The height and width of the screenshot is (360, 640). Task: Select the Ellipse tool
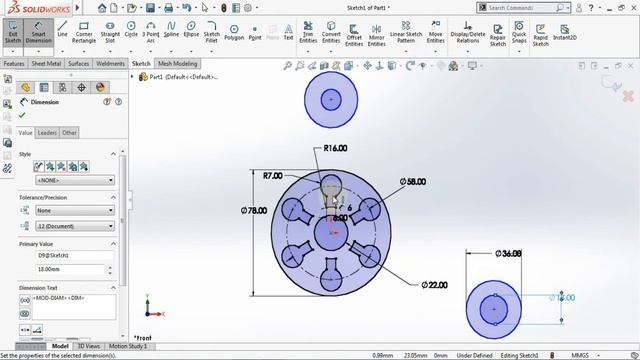click(191, 29)
